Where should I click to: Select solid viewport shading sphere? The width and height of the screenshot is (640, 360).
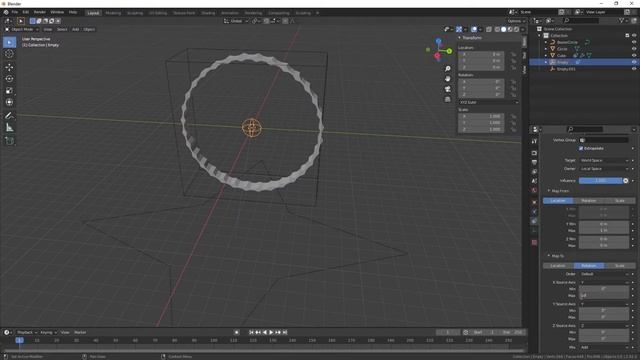[x=503, y=29]
